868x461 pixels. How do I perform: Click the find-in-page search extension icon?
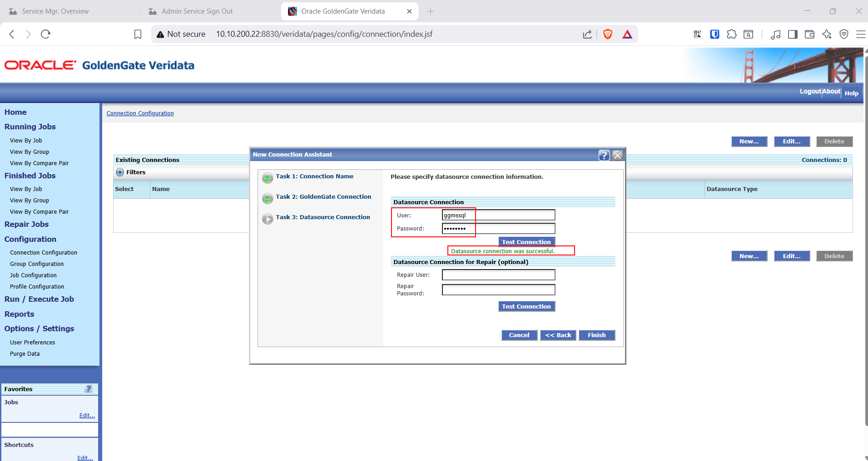point(748,34)
